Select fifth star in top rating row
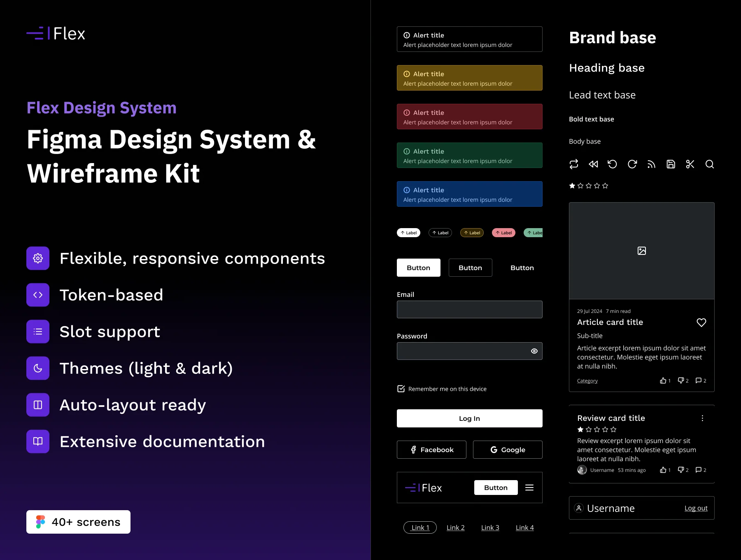The image size is (741, 560). pyautogui.click(x=605, y=186)
